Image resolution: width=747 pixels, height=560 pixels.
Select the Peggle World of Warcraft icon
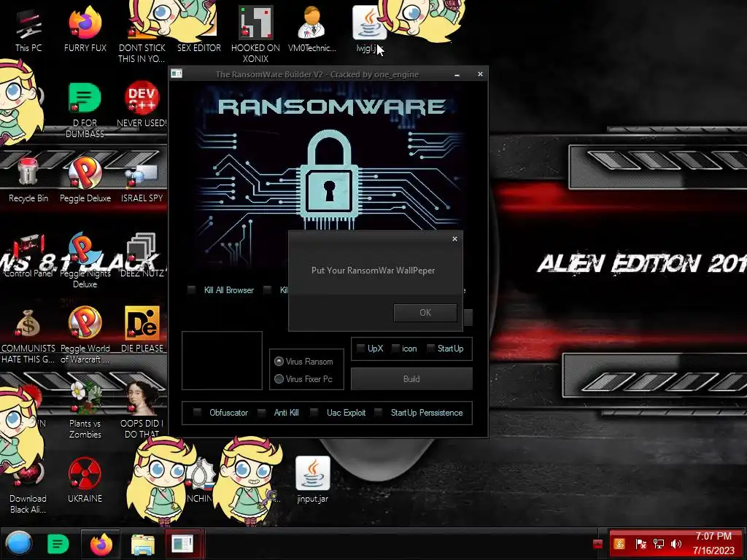(x=85, y=335)
